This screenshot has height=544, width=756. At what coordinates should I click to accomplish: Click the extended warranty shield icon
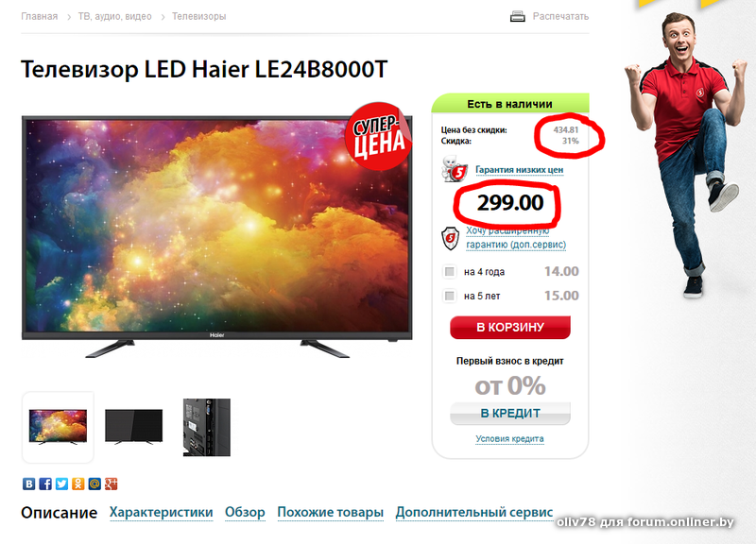[451, 239]
